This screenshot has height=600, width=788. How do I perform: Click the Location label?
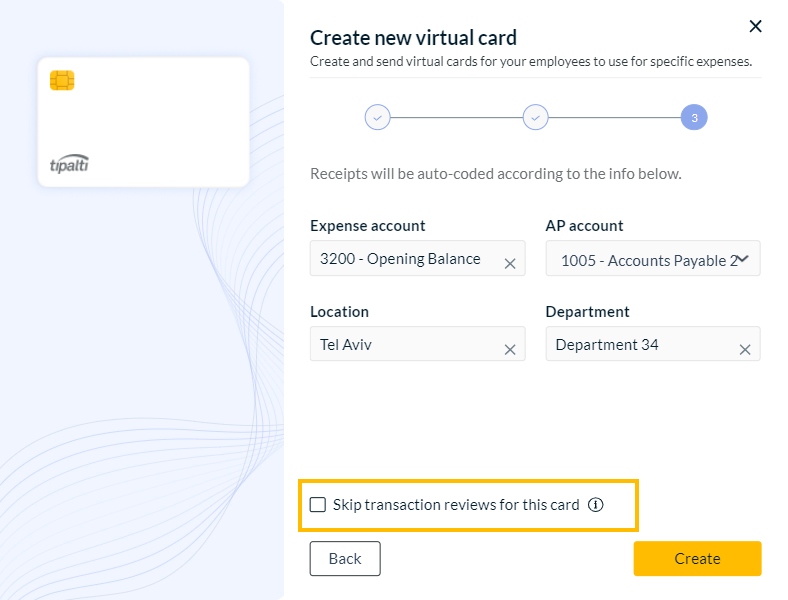point(339,312)
